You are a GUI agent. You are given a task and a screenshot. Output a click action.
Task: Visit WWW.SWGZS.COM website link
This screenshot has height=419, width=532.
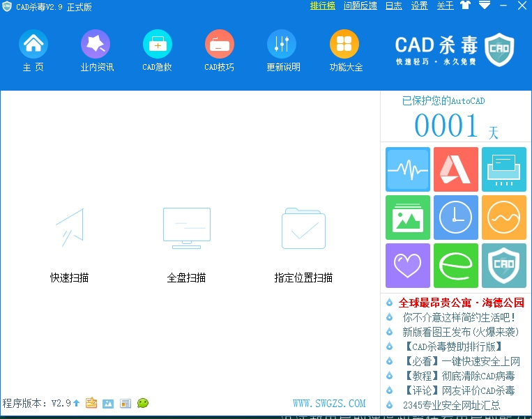click(329, 404)
